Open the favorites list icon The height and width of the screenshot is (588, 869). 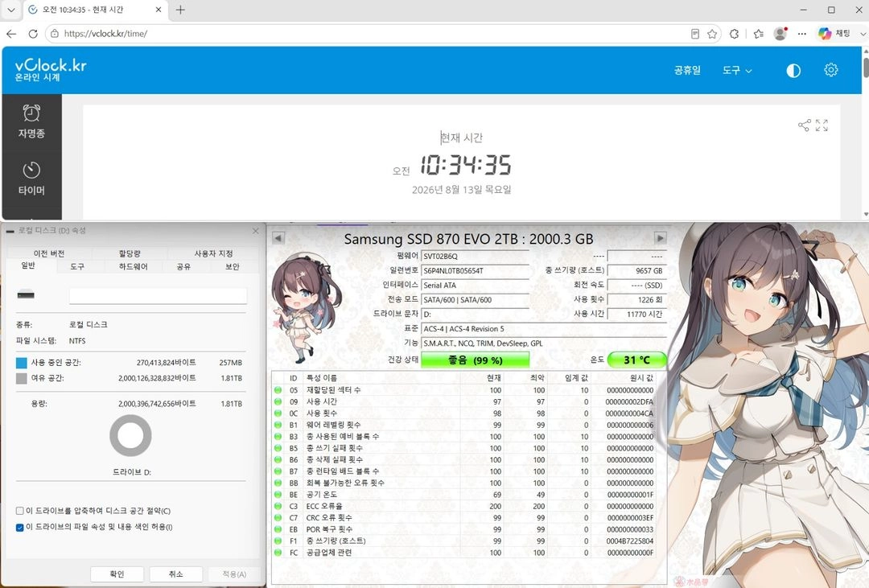(x=759, y=34)
